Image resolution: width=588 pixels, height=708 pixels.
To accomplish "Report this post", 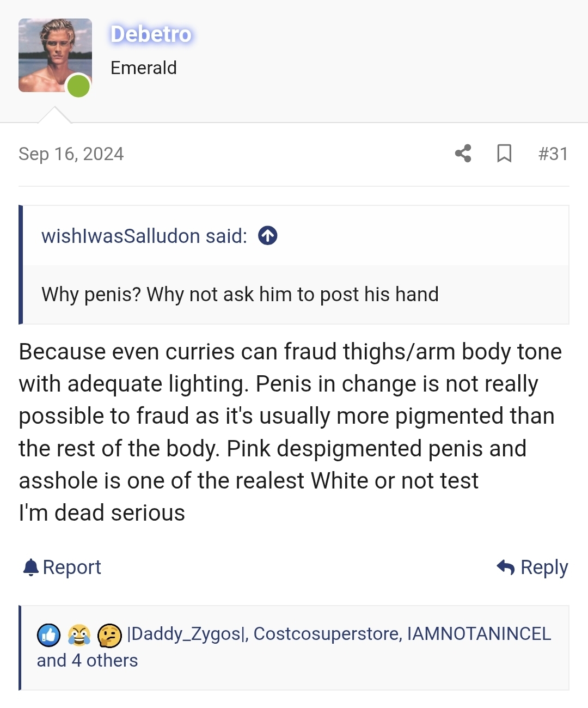I will tap(62, 567).
